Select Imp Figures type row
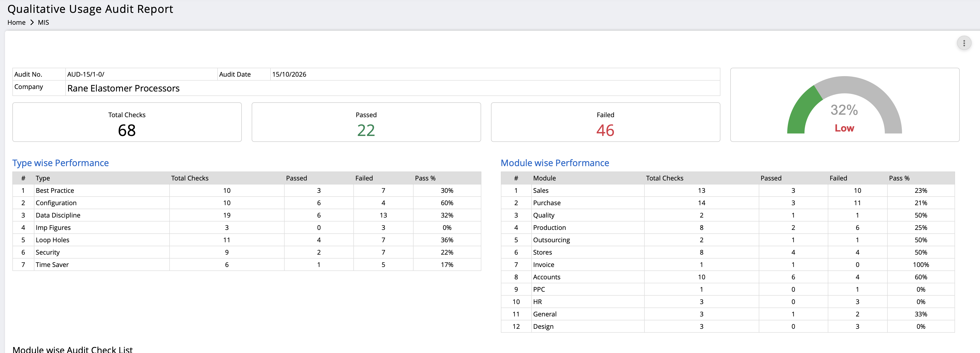Screen dimensions: 980x353 pos(246,228)
